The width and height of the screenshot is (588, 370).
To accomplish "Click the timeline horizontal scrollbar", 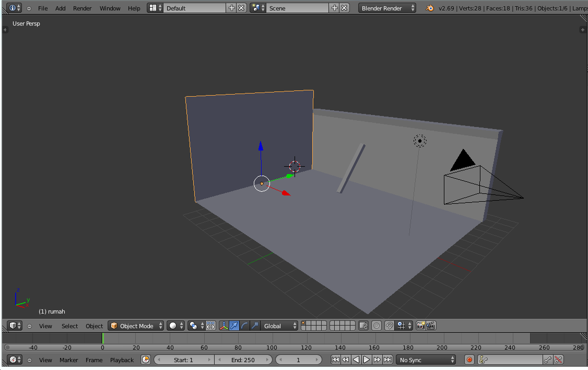I will (x=295, y=348).
